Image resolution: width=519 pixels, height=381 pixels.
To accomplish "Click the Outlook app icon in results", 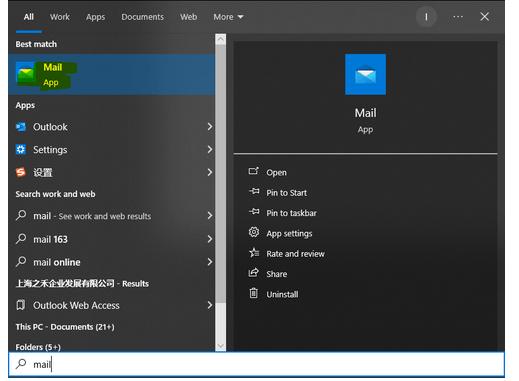I will click(x=21, y=127).
